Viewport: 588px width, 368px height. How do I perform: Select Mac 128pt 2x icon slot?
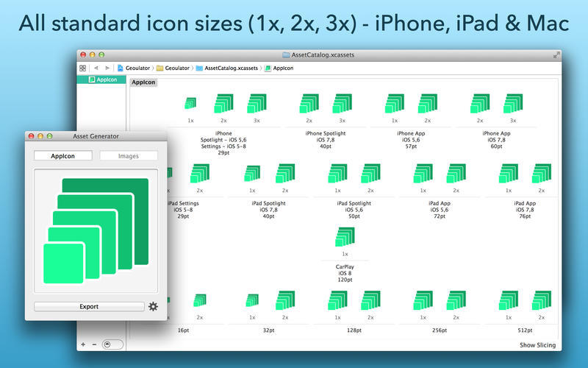tap(371, 300)
